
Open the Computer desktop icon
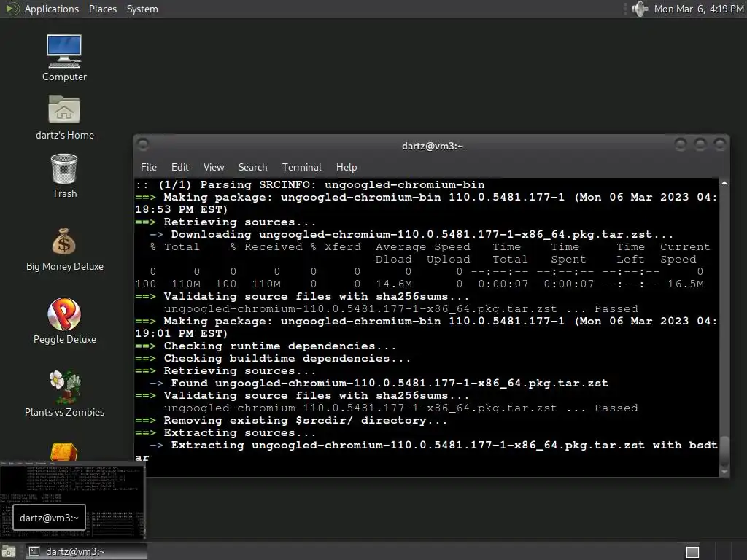[x=64, y=58]
